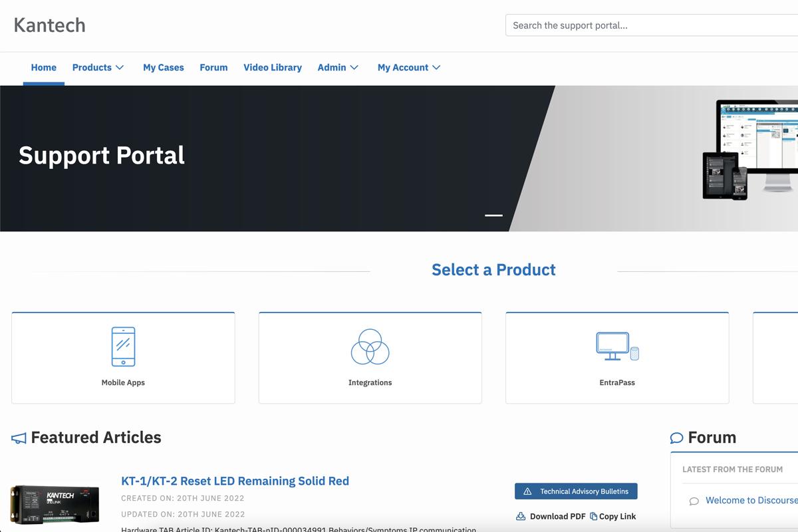
Task: Open the Products menu
Action: click(98, 67)
